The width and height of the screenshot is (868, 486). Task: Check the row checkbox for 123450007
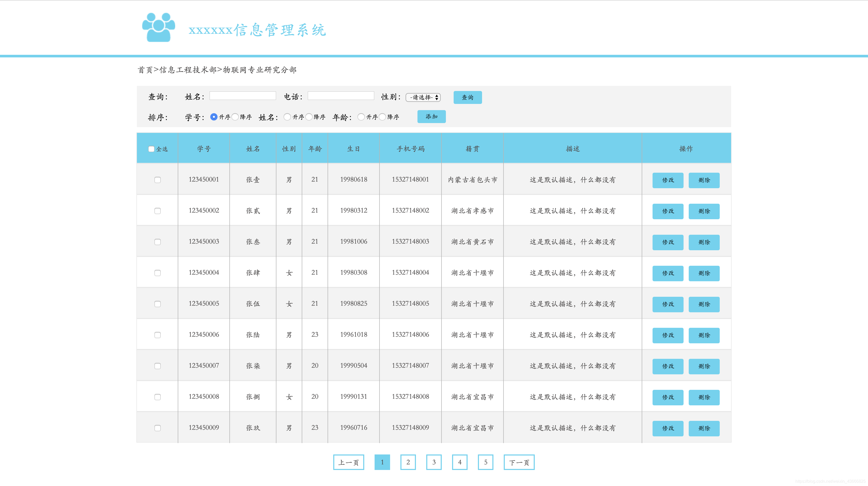tap(157, 366)
